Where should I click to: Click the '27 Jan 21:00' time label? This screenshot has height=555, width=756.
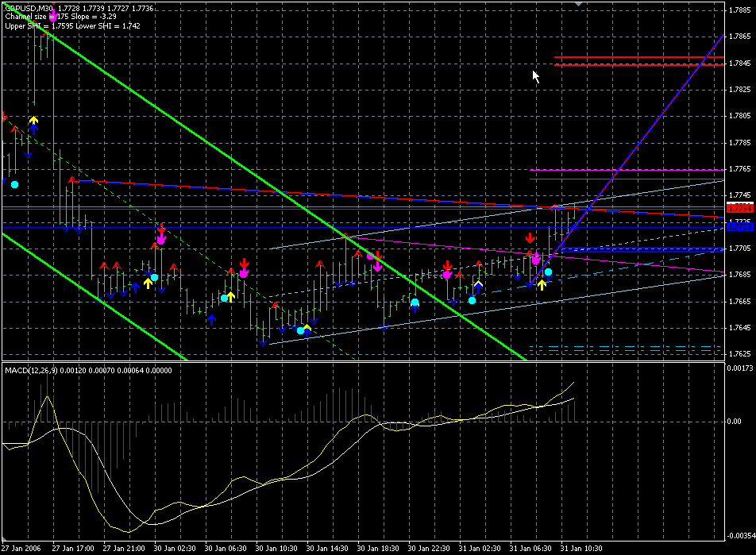[124, 548]
